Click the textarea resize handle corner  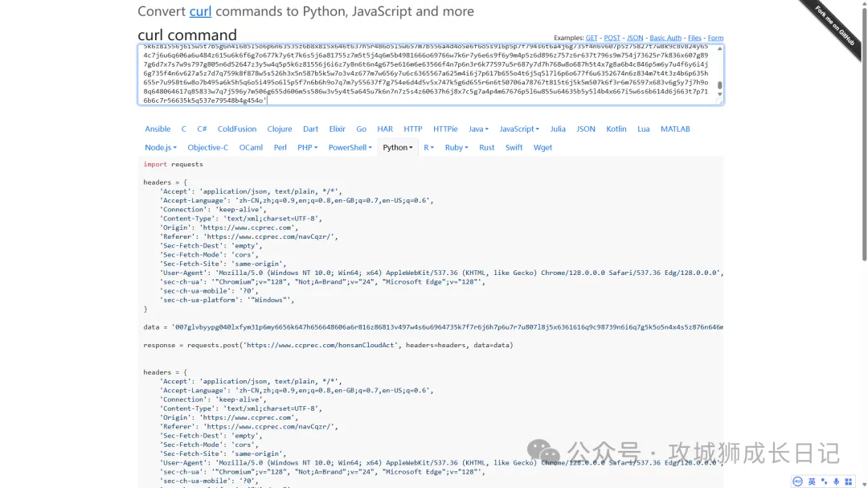pyautogui.click(x=720, y=101)
